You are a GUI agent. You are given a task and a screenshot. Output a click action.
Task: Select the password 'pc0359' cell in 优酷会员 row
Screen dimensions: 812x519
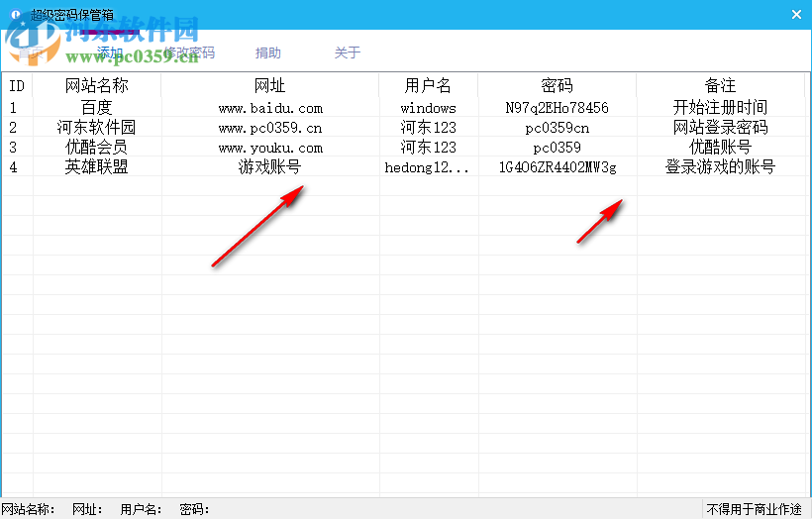point(558,148)
